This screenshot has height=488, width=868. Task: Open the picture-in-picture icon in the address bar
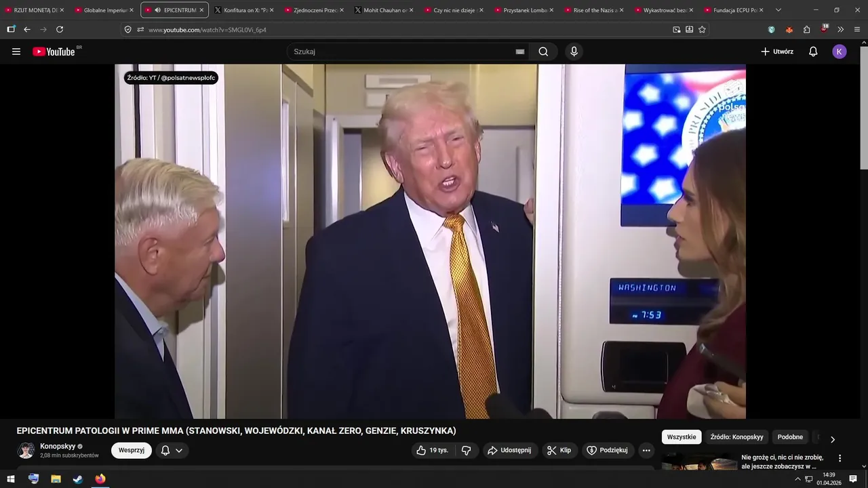tap(676, 29)
